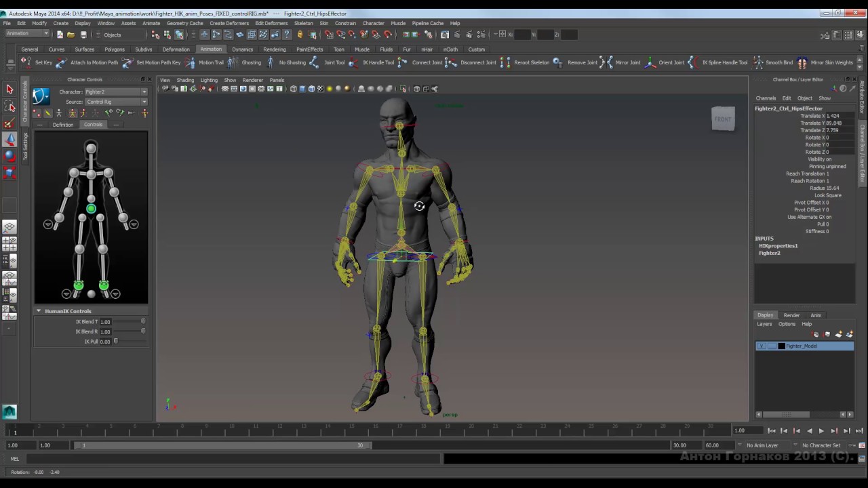
Task: Expand the right hand detail arrow on figure
Action: (x=134, y=224)
